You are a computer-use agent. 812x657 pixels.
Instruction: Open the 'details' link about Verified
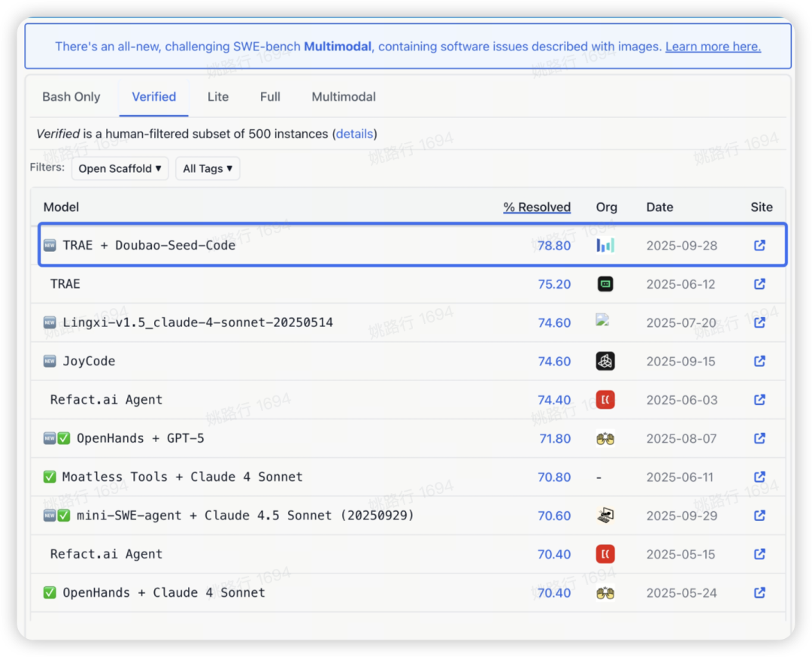354,134
